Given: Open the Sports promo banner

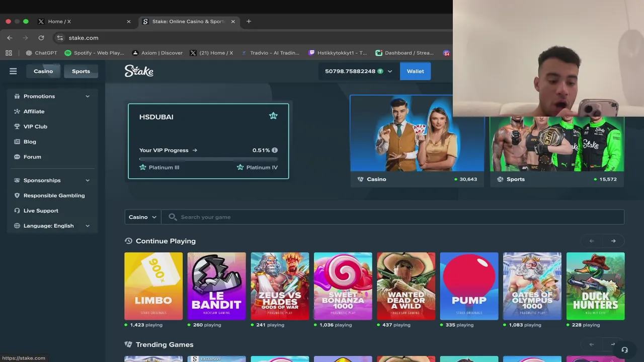Looking at the screenshot, I should point(557,152).
